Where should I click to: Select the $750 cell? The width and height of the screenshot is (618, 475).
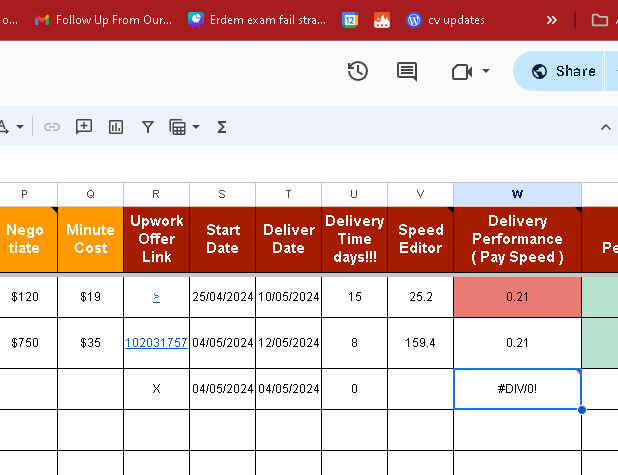28,343
